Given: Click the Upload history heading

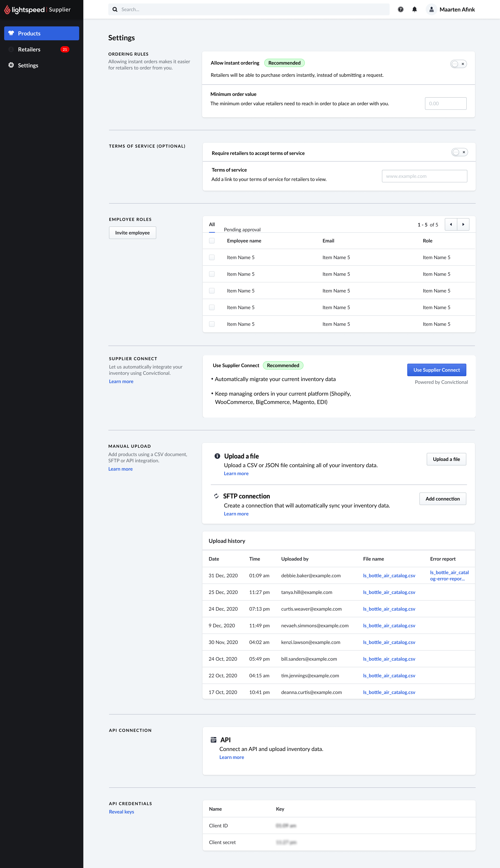Looking at the screenshot, I should point(227,541).
